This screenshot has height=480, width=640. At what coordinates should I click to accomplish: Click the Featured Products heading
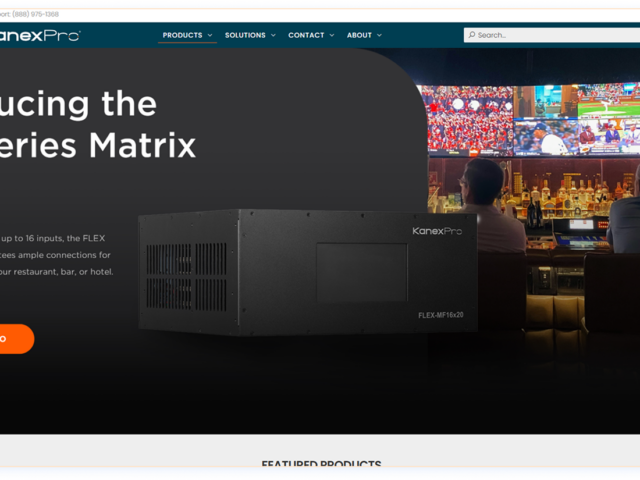[x=322, y=464]
